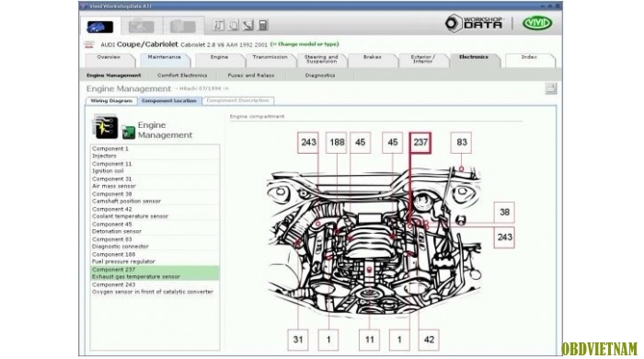Select callout number 83 on the diagram
644x359 pixels.
click(461, 143)
